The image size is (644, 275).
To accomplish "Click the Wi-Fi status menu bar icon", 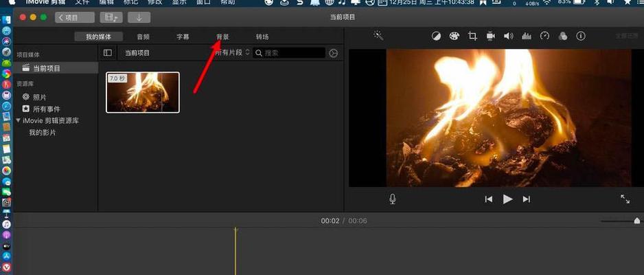I will (547, 2).
